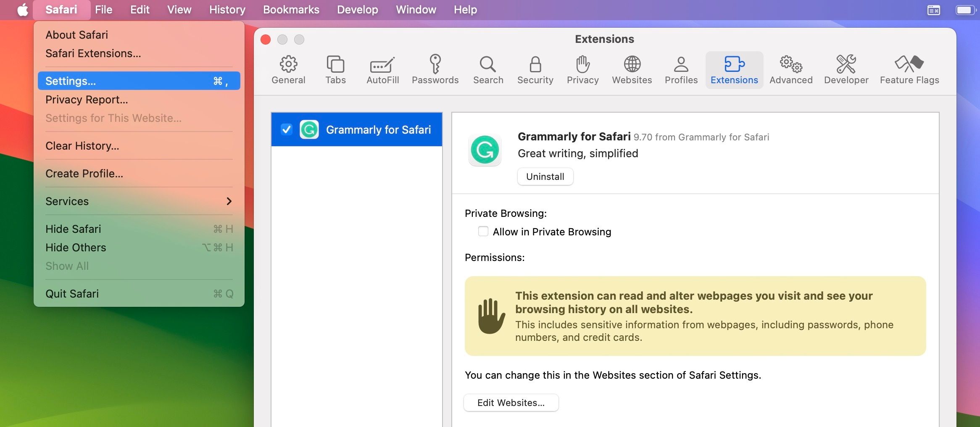Select Clear History from Safari menu
Image resolution: width=980 pixels, height=427 pixels.
[x=82, y=146]
